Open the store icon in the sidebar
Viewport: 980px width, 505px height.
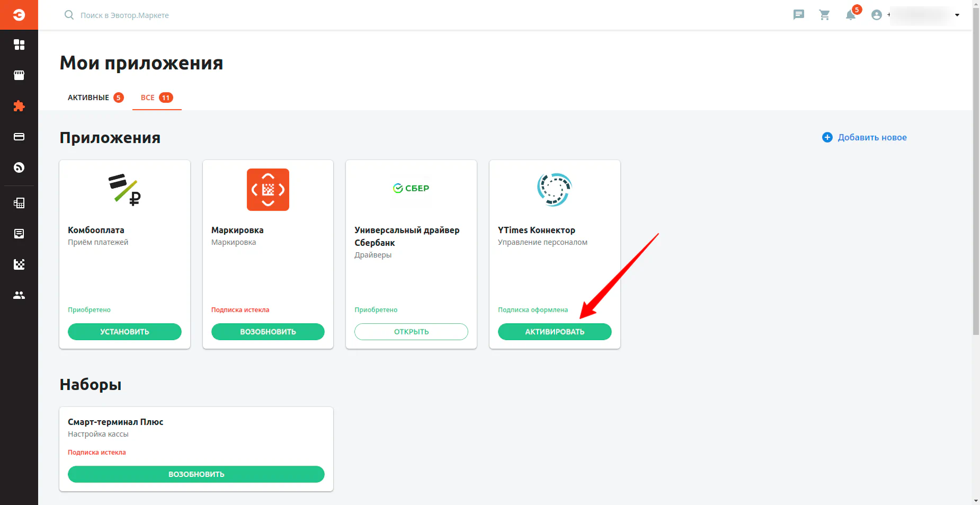tap(19, 75)
